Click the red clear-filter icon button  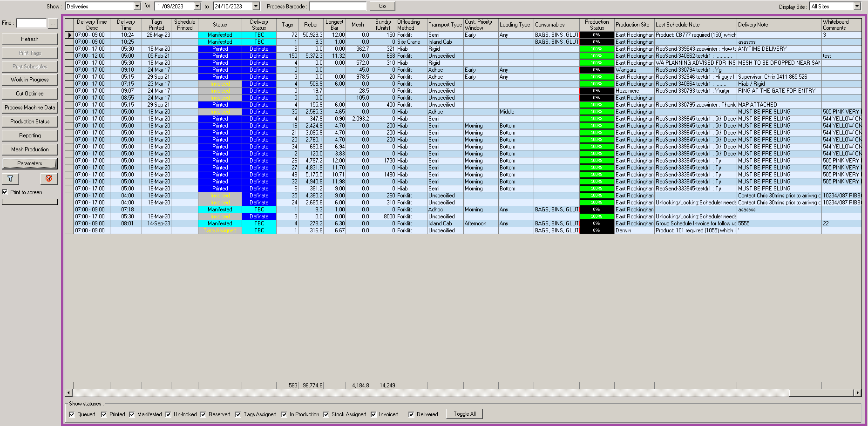[x=48, y=179]
